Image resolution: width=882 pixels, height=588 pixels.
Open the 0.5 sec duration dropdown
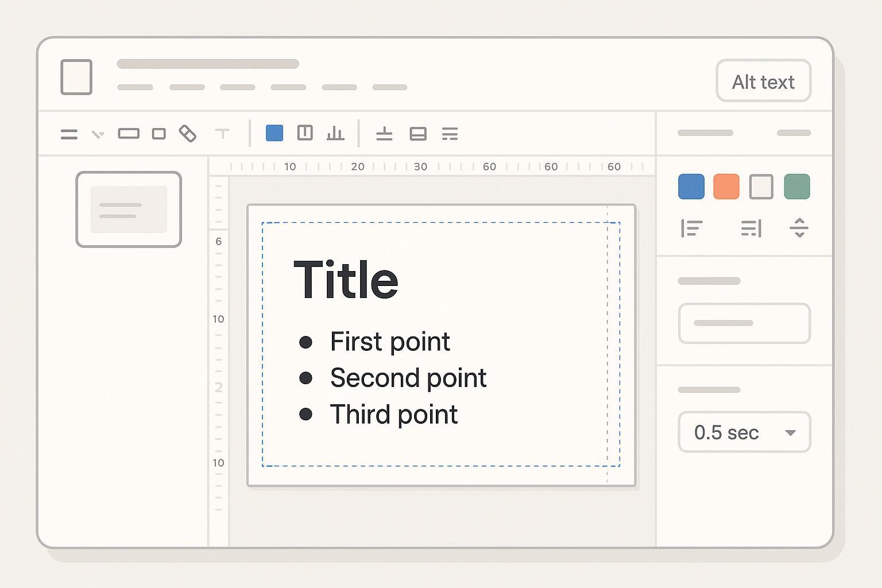[744, 432]
